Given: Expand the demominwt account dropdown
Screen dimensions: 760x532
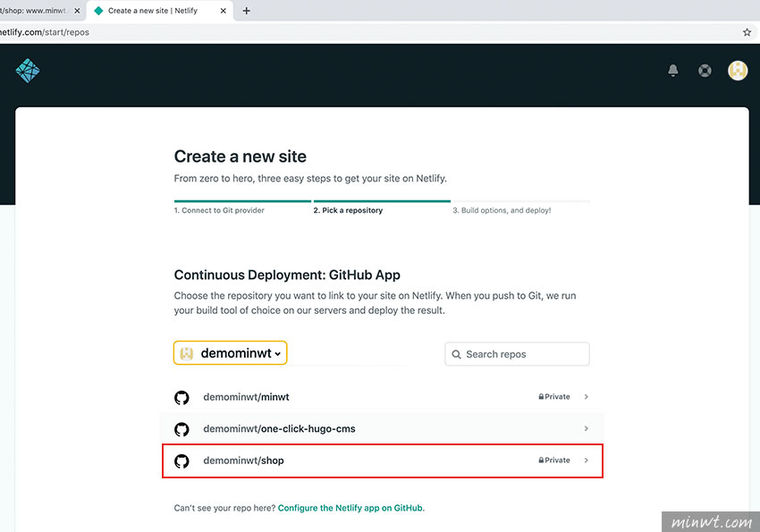Looking at the screenshot, I should click(230, 353).
